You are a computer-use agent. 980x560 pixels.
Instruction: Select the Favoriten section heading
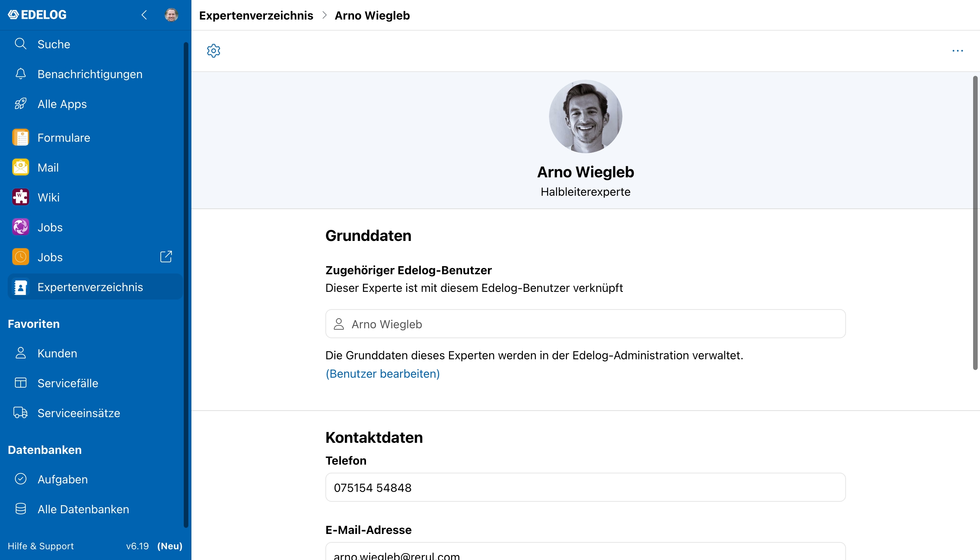[34, 324]
